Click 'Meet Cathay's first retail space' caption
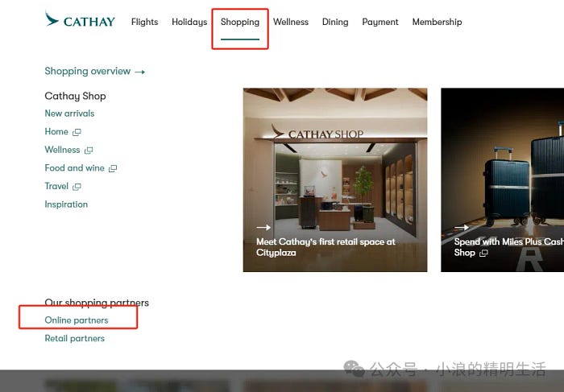This screenshot has height=392, width=564. point(326,247)
